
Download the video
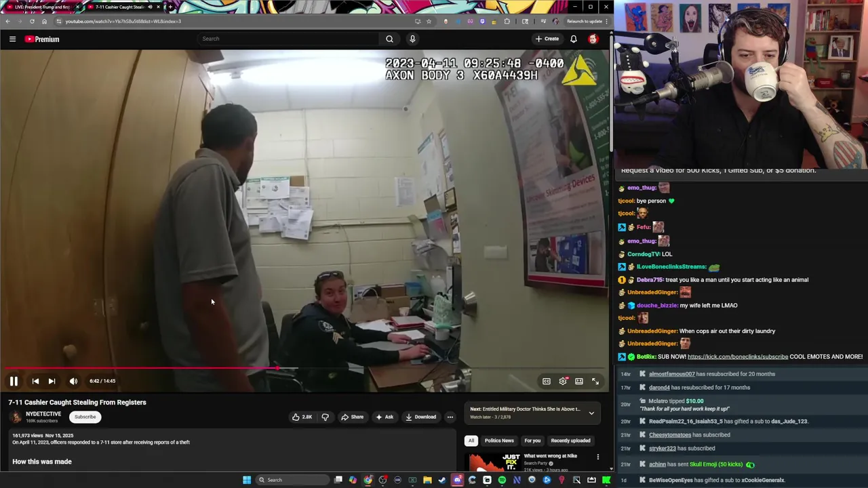pyautogui.click(x=421, y=417)
